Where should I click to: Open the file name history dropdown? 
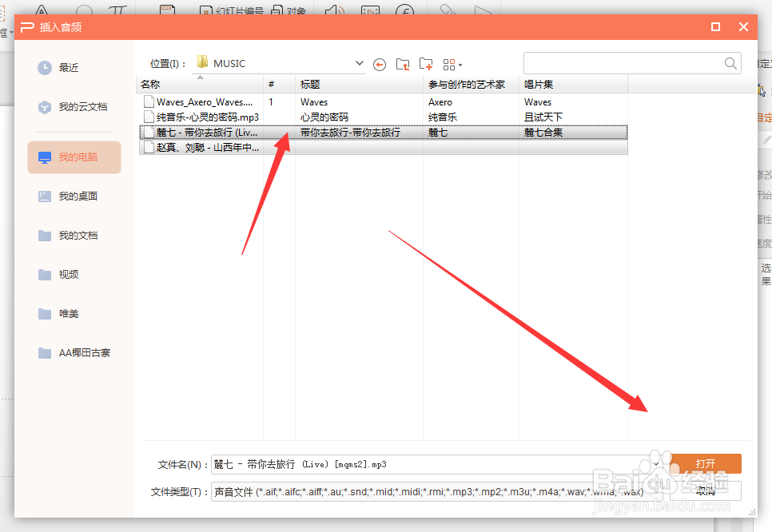tap(656, 463)
